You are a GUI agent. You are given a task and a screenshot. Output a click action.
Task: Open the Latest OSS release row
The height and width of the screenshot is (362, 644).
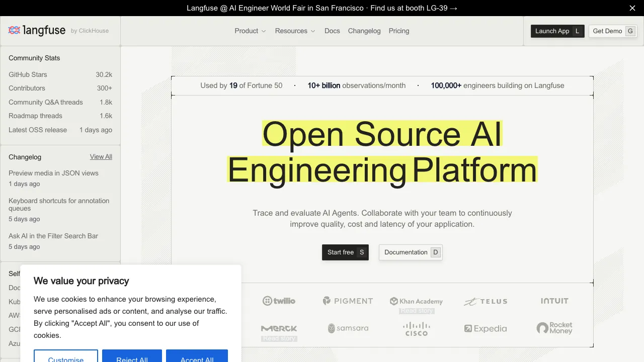[x=60, y=130]
